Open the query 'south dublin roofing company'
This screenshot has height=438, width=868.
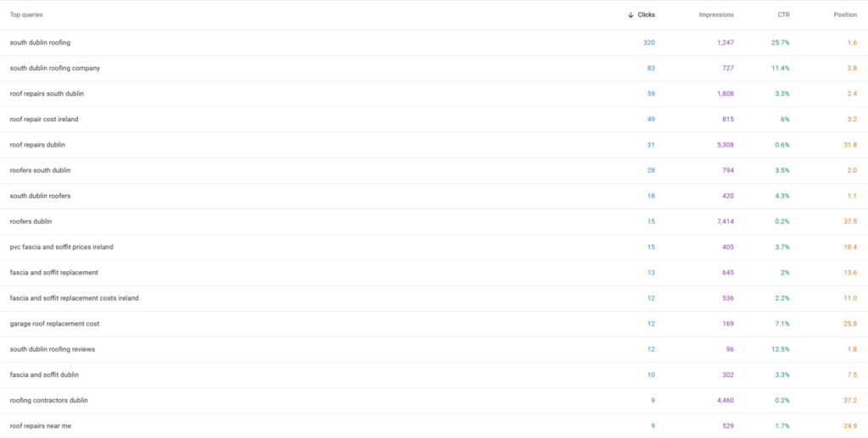coord(55,68)
